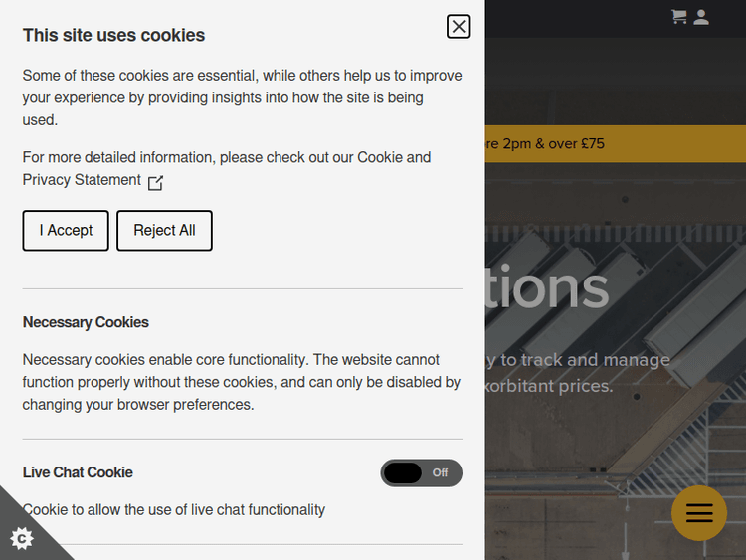Close the cookie consent panel
Screen dimensions: 746x560
[459, 27]
